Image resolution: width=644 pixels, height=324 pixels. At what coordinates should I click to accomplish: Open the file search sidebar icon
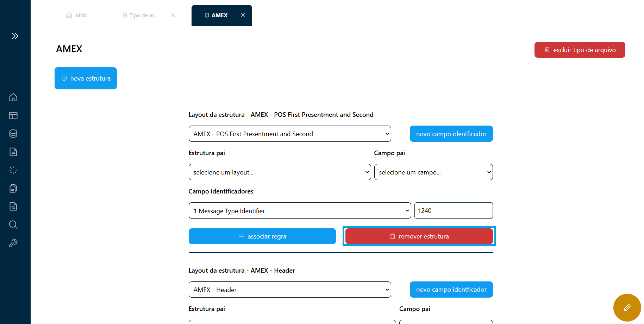[13, 207]
